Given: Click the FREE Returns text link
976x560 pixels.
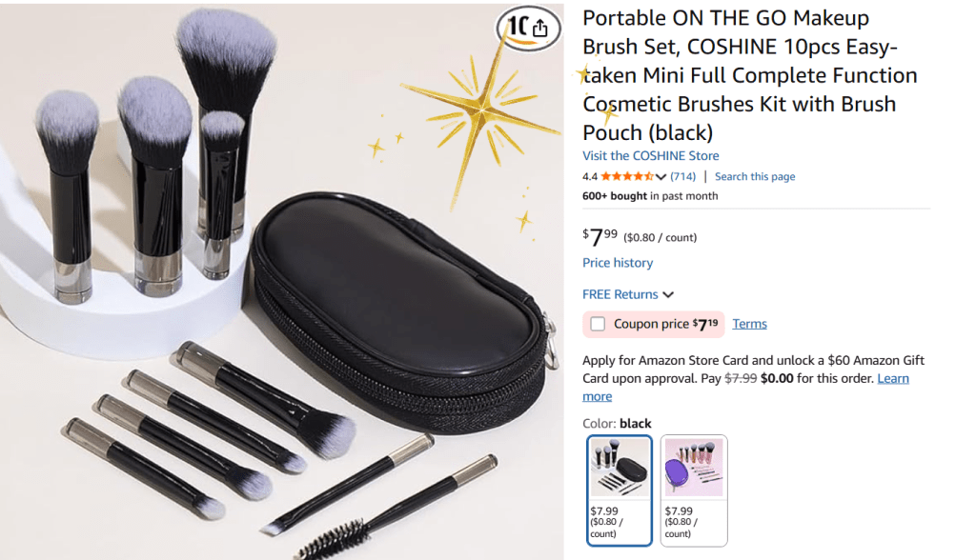Looking at the screenshot, I should 620,294.
